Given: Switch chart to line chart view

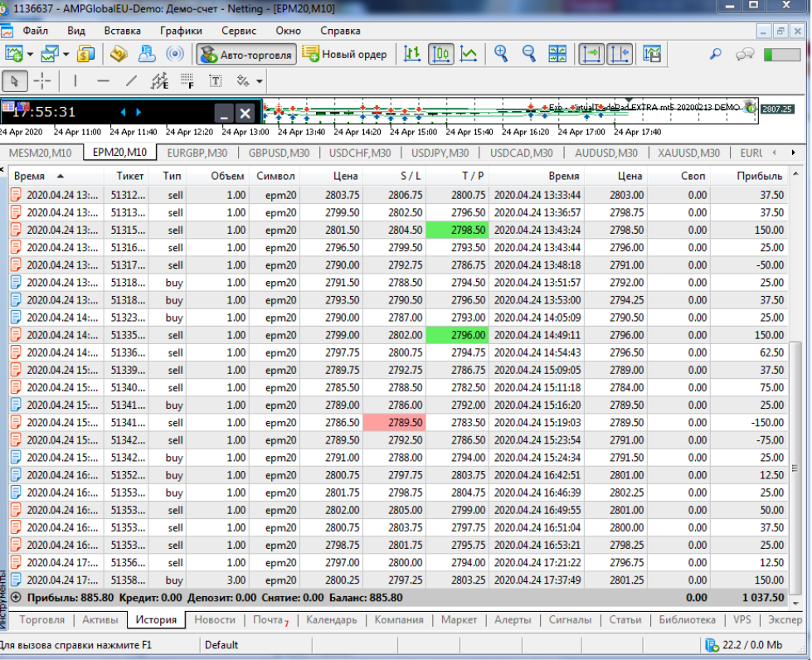Looking at the screenshot, I should coord(469,55).
